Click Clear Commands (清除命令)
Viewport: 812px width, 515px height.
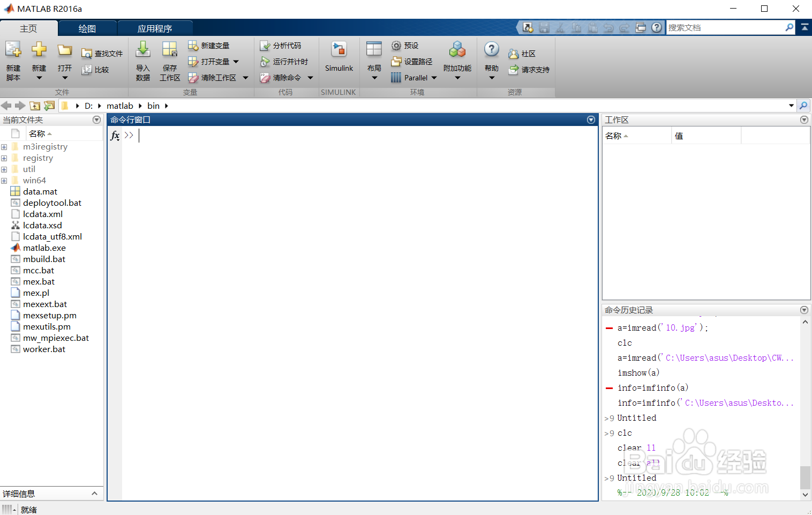click(x=280, y=78)
